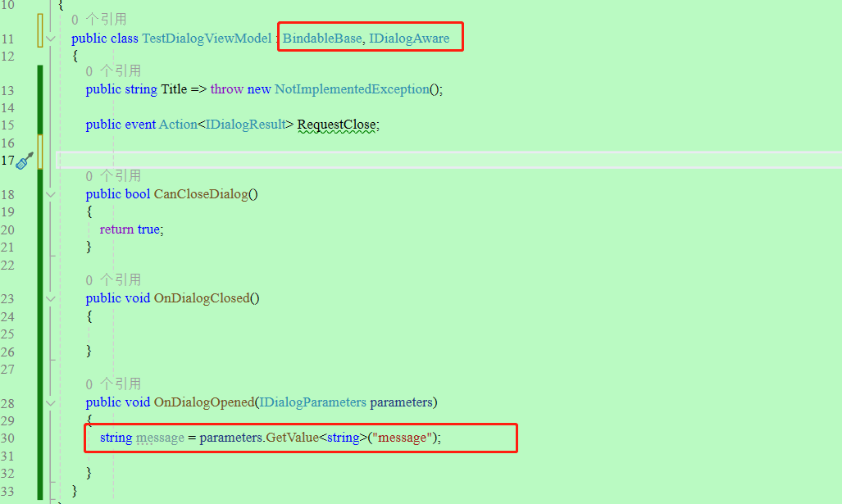Collapse the TestDialogViewModel class fold arrow
Viewport: 842px width, 504px height.
[x=51, y=39]
